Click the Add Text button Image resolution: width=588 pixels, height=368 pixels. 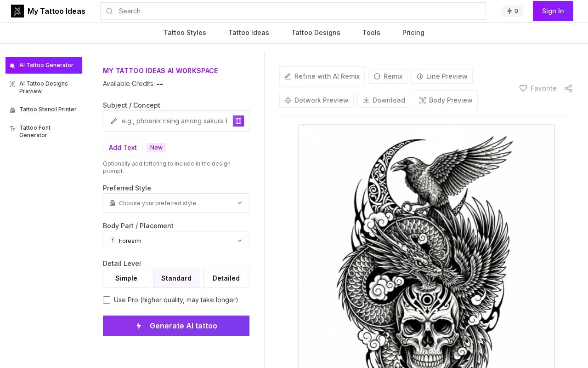pyautogui.click(x=123, y=148)
